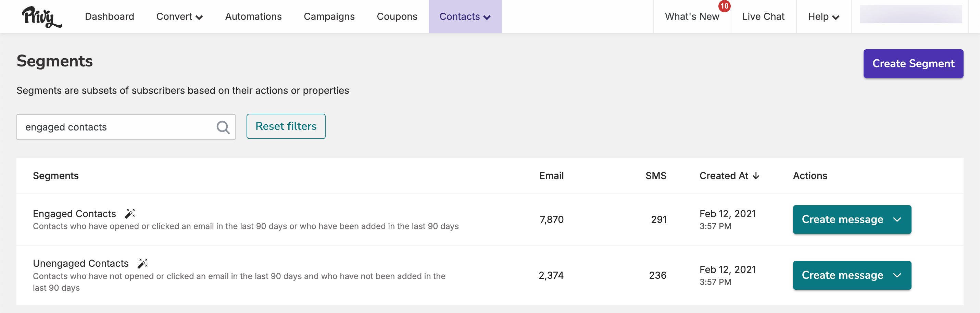Click the red notification badge on What's New
Screen dimensions: 980x313
pos(724,6)
